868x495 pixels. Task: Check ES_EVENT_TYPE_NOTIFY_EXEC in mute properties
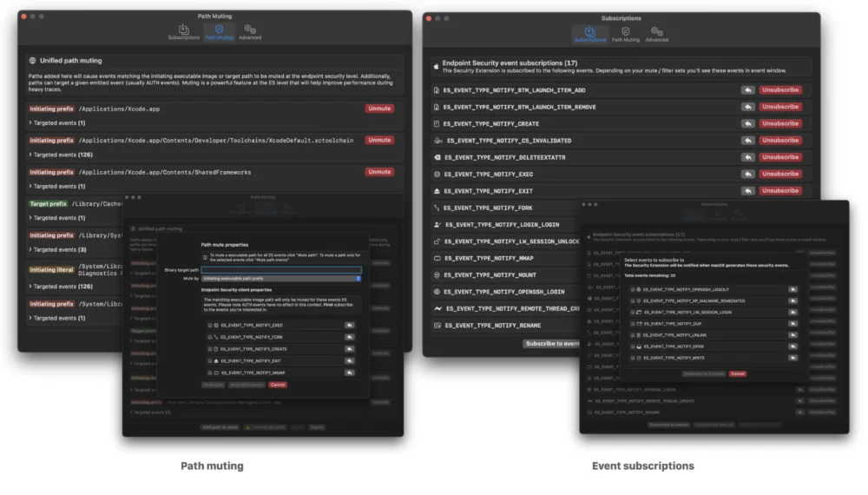coord(210,326)
